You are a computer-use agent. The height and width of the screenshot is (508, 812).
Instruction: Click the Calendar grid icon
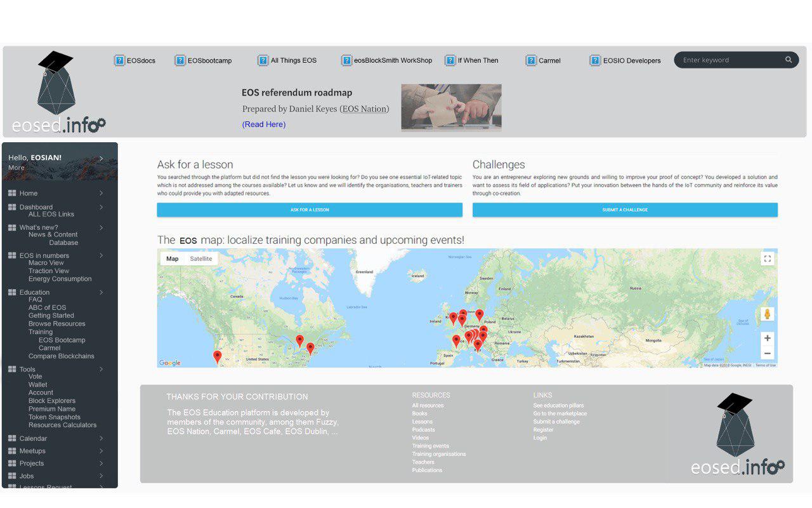[12, 438]
